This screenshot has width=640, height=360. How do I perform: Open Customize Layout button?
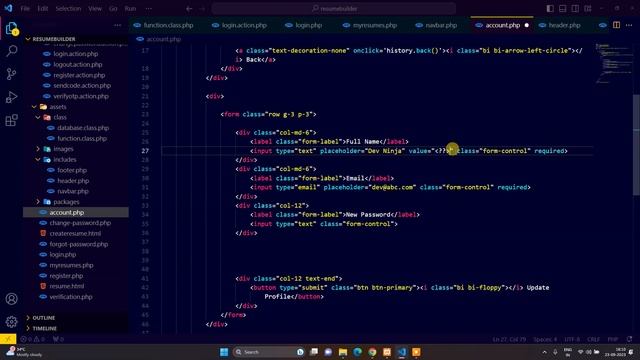tap(588, 9)
